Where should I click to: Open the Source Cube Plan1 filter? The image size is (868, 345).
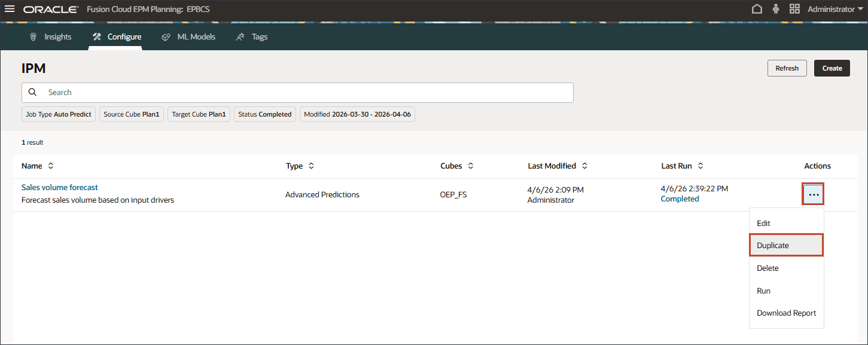(132, 114)
